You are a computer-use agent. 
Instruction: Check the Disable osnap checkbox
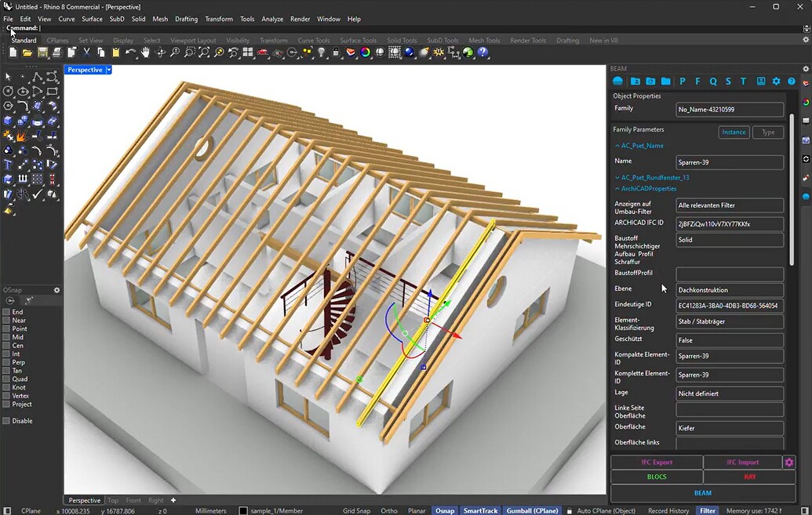[6, 421]
